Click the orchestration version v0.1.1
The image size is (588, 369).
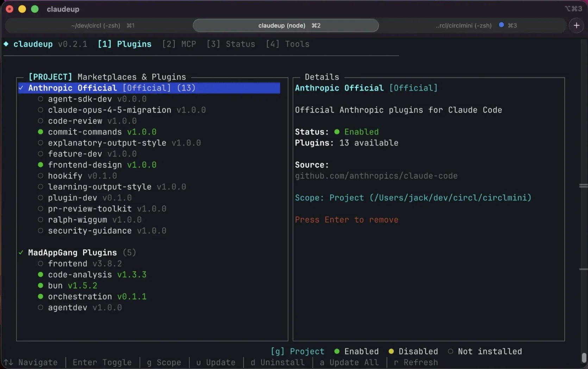tap(132, 296)
